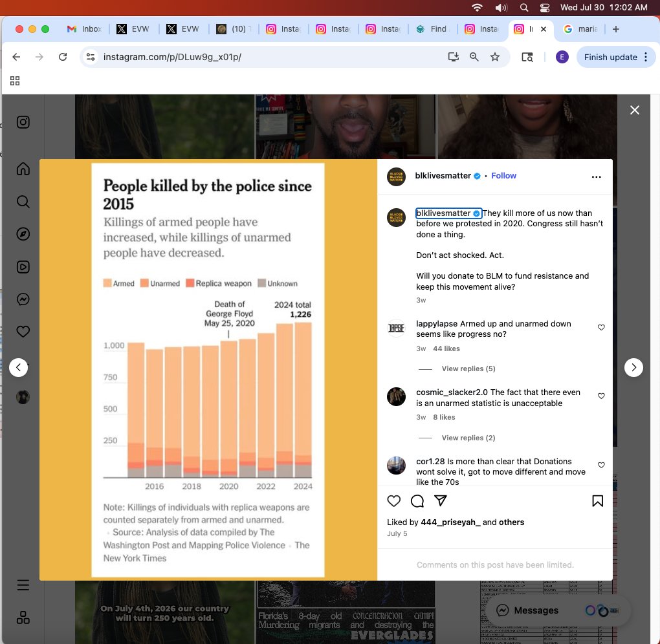The height and width of the screenshot is (644, 660).
Task: Close the post overlay with X
Action: (x=634, y=110)
